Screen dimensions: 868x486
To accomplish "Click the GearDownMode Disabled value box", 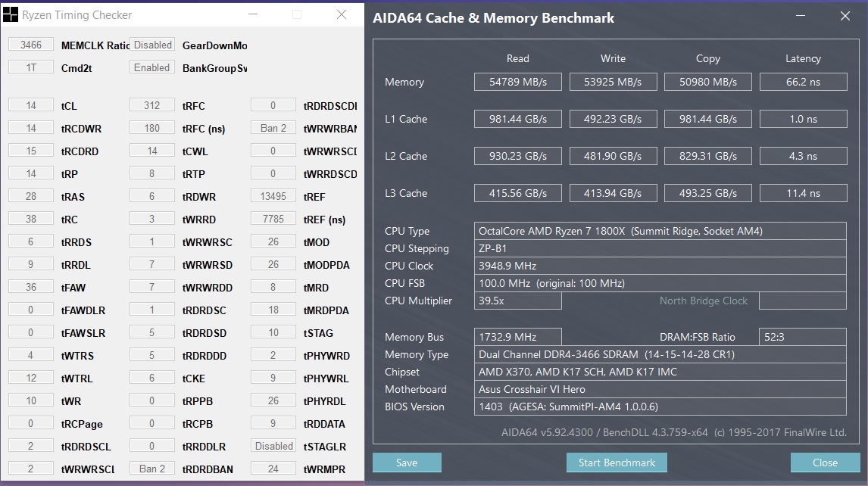I will pos(152,45).
